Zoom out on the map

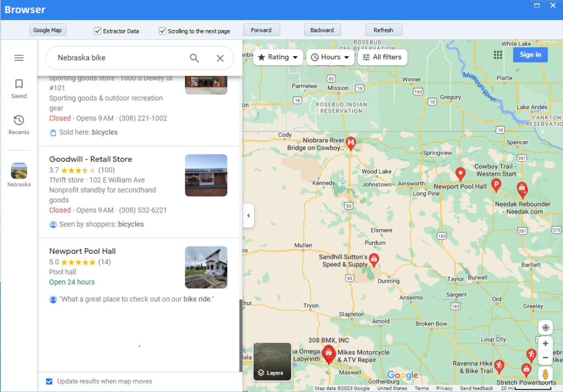coord(545,357)
